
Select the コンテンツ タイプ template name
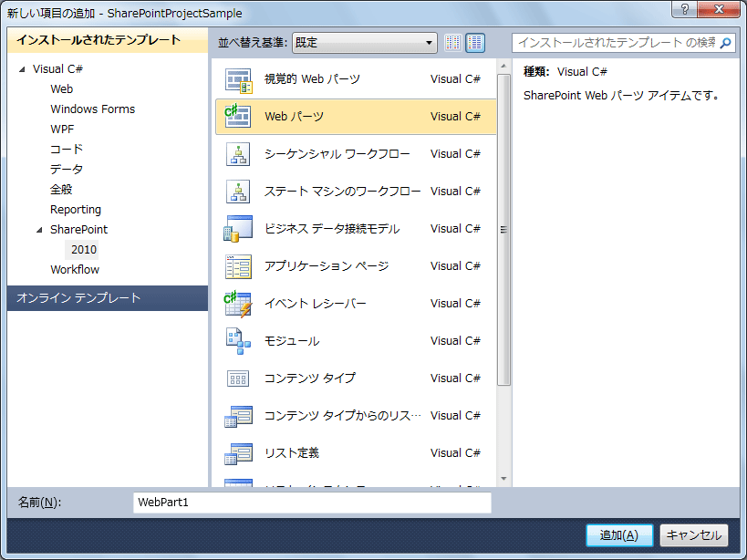point(310,379)
